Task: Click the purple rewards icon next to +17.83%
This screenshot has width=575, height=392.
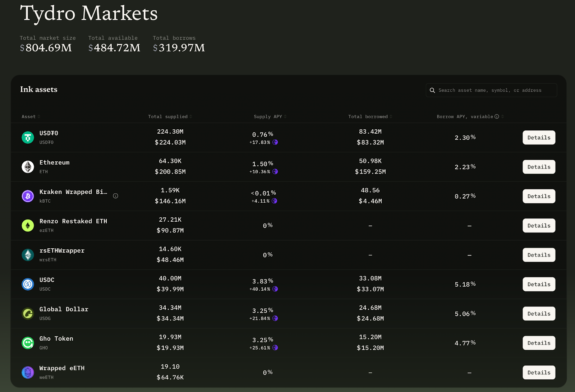Action: pyautogui.click(x=275, y=142)
